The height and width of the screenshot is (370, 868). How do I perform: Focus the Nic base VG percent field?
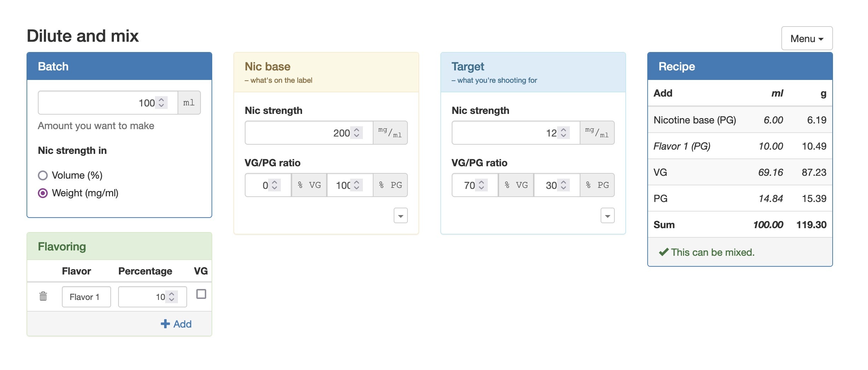[x=262, y=185]
